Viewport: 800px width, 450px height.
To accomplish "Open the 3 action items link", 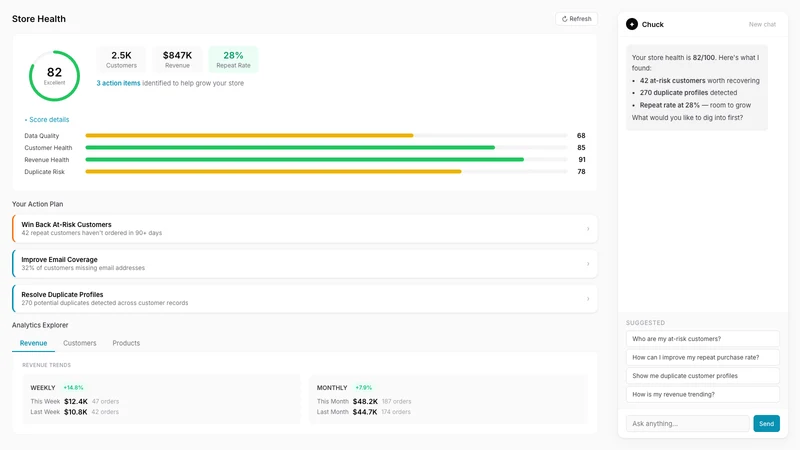I will tap(118, 83).
